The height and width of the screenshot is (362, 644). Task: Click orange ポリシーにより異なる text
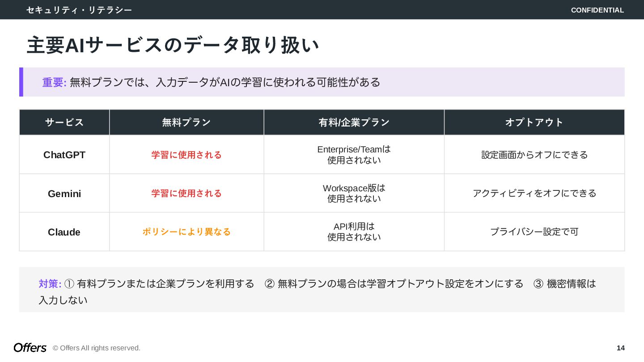186,232
